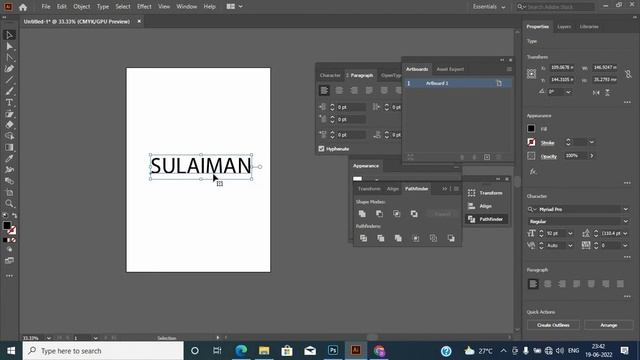Open the Effect menu

[144, 7]
